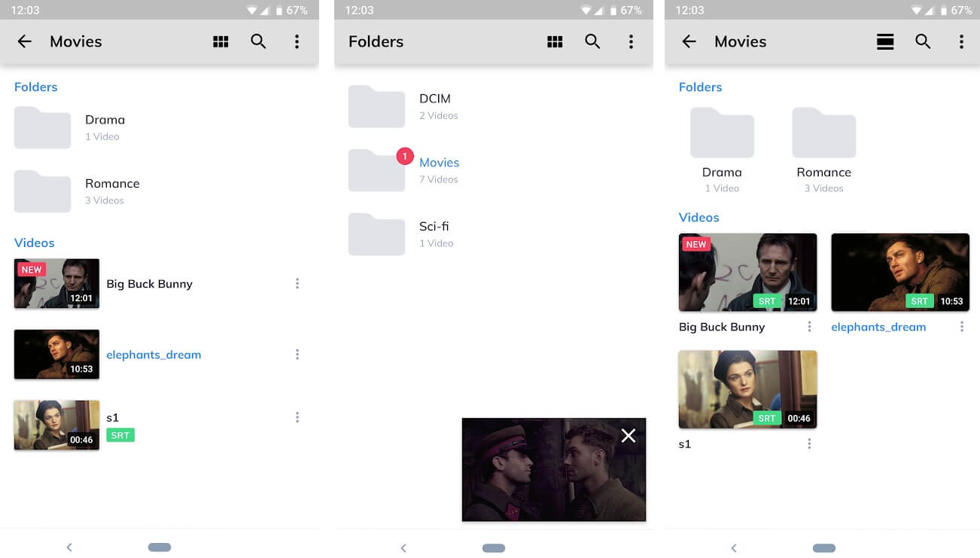
Task: Play s1 thumbnail in list view
Action: coord(56,425)
